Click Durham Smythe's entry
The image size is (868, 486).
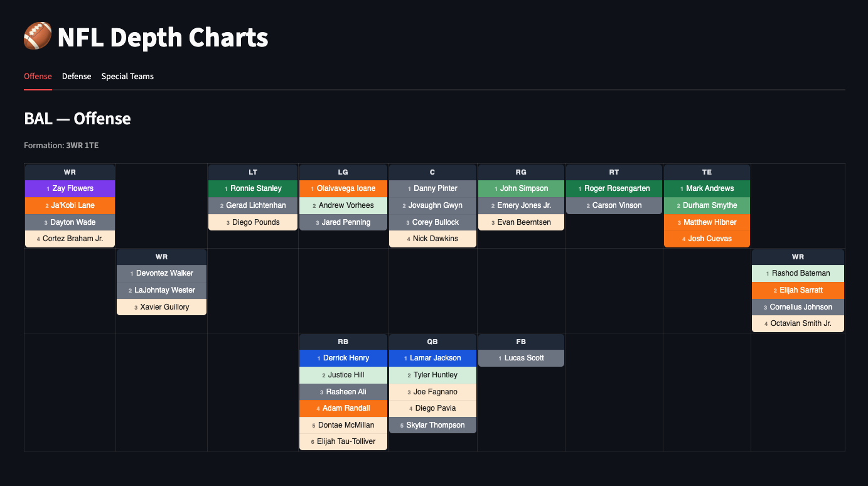(707, 205)
